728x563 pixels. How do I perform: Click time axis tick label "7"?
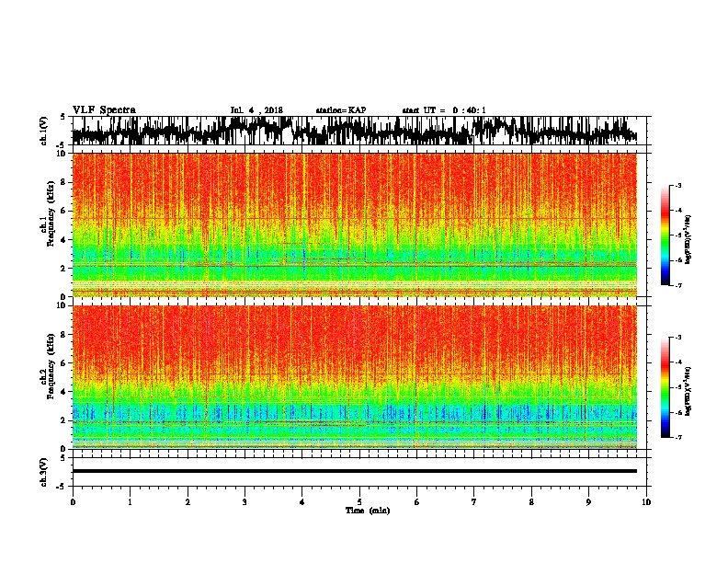[x=474, y=502]
